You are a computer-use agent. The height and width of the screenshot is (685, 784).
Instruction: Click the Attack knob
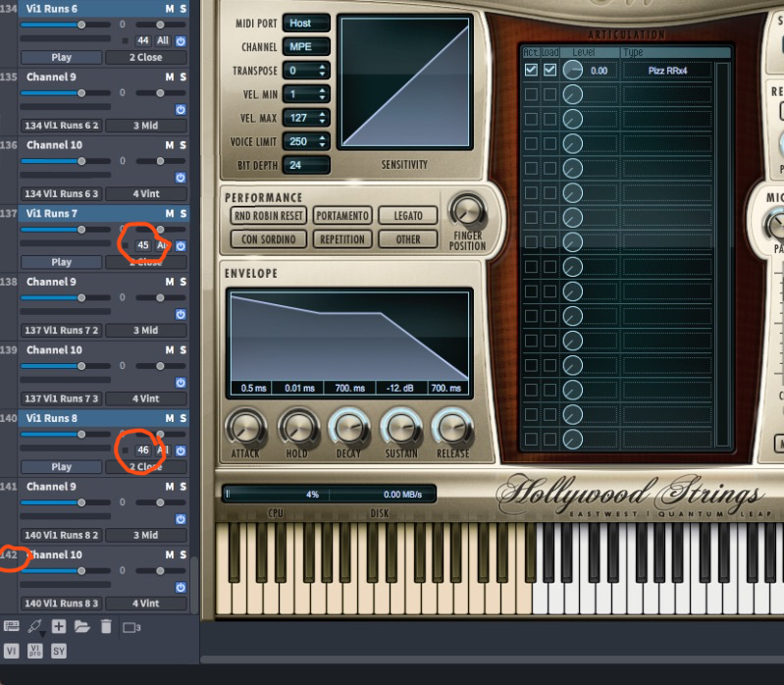(245, 429)
